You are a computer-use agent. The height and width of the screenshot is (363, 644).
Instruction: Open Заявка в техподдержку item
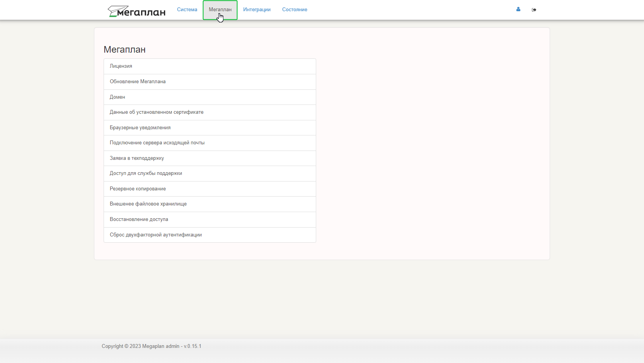click(x=210, y=158)
